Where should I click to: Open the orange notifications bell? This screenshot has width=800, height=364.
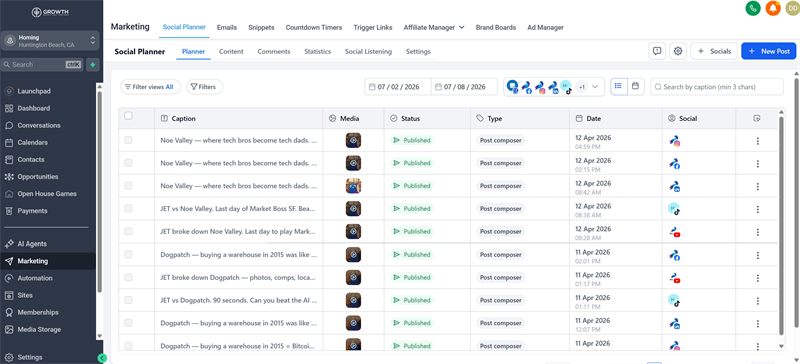pos(772,8)
